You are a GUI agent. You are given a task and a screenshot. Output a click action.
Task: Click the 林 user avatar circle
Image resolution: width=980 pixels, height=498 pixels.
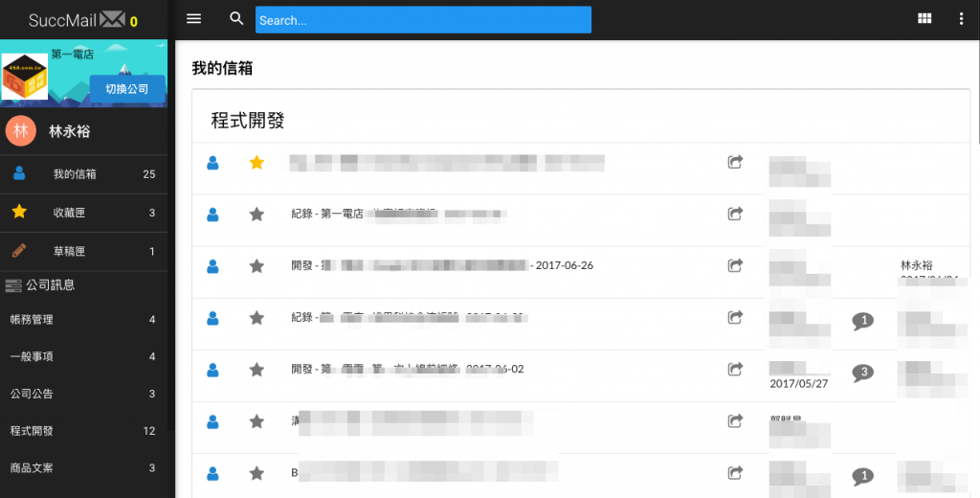coord(21,130)
